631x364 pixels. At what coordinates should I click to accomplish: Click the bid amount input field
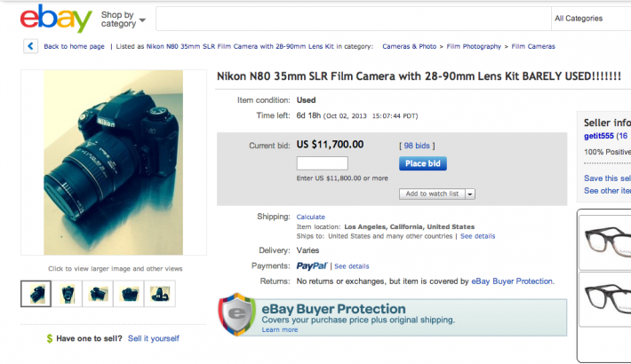(x=323, y=163)
